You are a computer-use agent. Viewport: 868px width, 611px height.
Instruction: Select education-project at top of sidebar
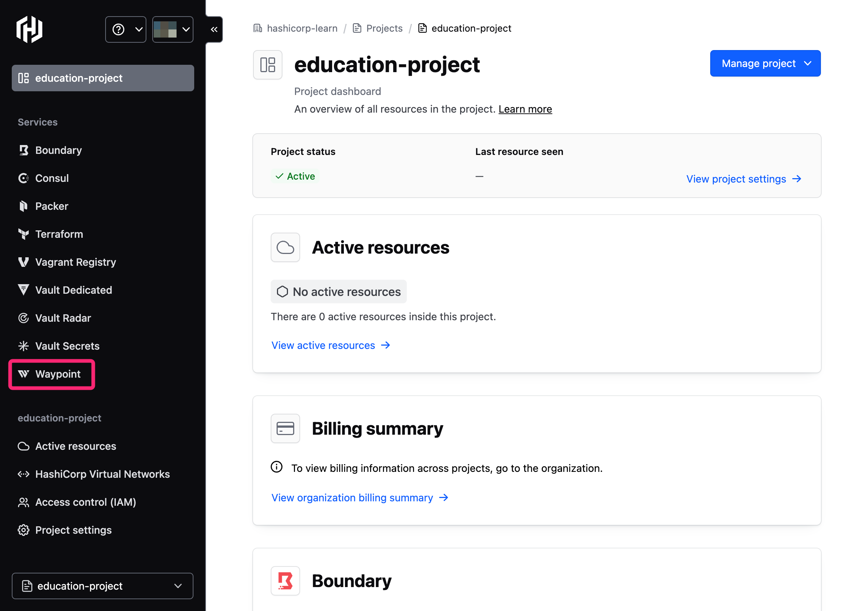[103, 78]
